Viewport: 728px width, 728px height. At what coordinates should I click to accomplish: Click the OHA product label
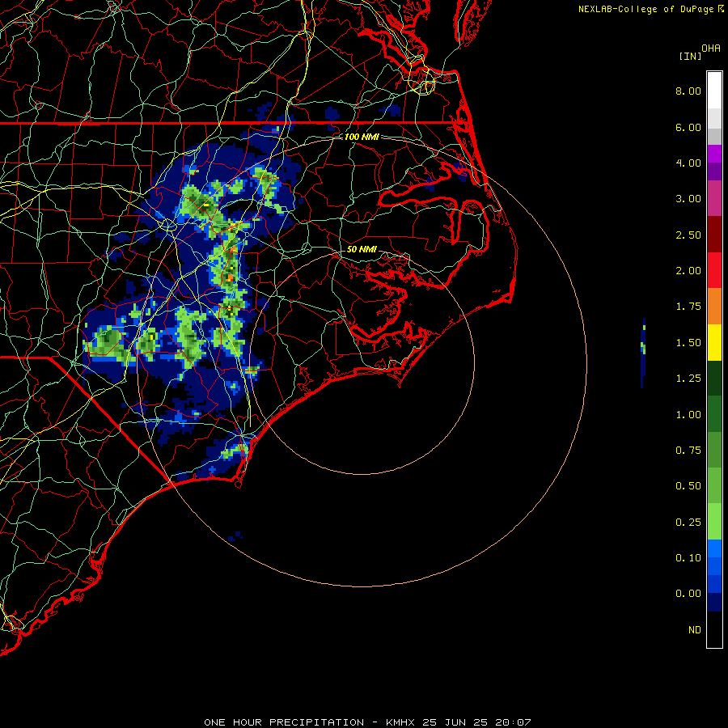click(711, 49)
